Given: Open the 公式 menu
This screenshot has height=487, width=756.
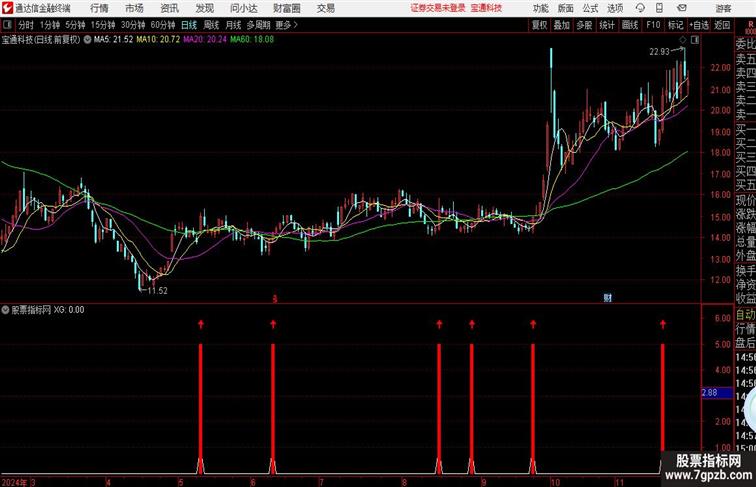Looking at the screenshot, I should (590, 8).
